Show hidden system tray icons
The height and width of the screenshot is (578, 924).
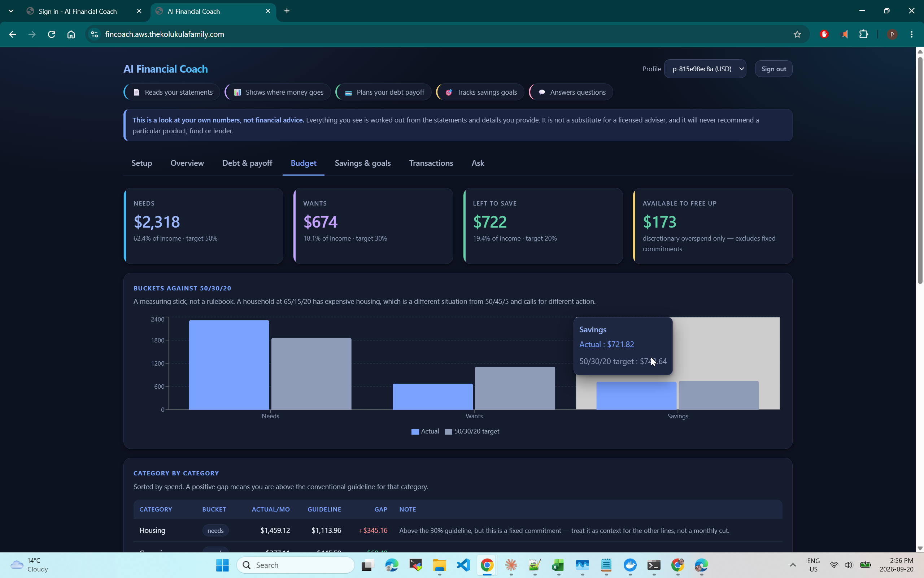(793, 565)
